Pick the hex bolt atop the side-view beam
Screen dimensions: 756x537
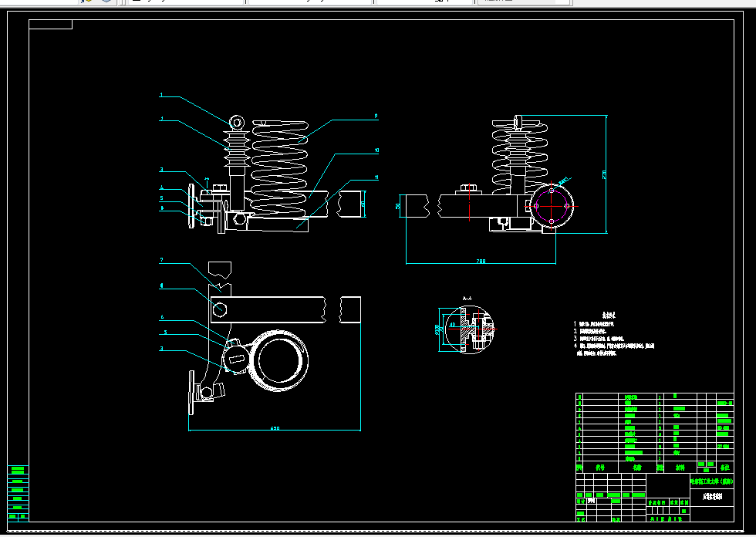469,188
